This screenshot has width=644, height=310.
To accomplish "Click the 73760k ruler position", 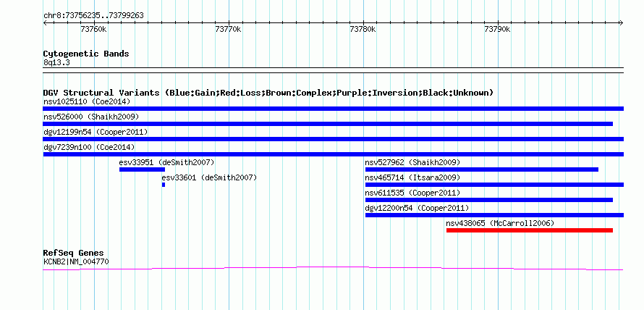I will point(93,29).
